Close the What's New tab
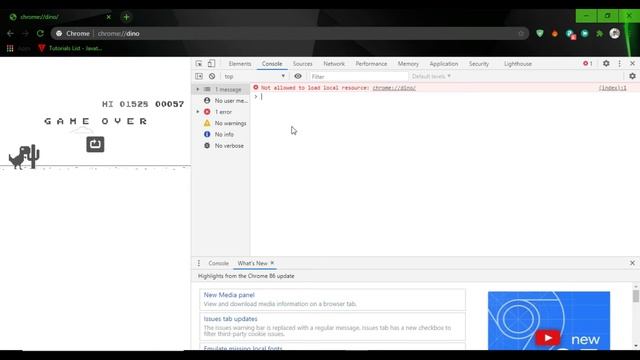The height and width of the screenshot is (360, 640). (272, 263)
